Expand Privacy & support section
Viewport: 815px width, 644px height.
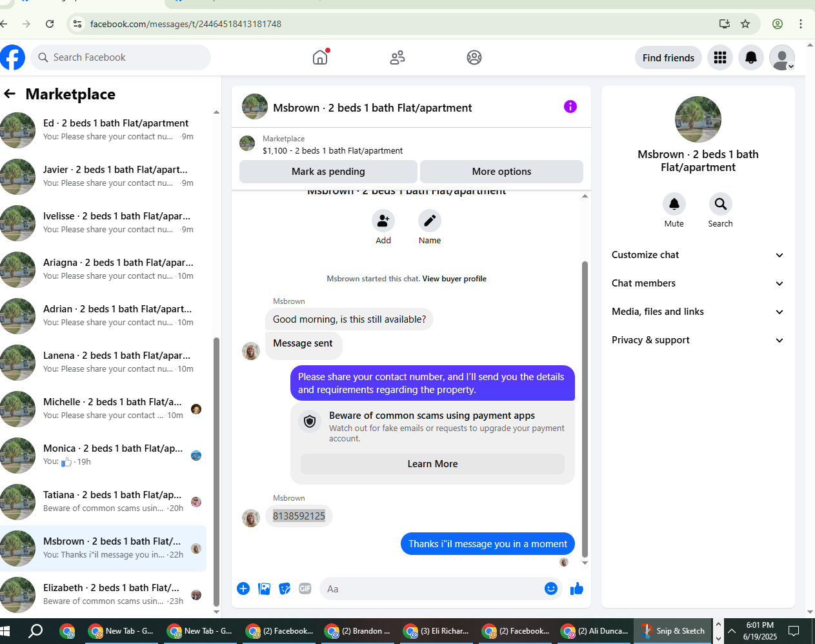698,340
